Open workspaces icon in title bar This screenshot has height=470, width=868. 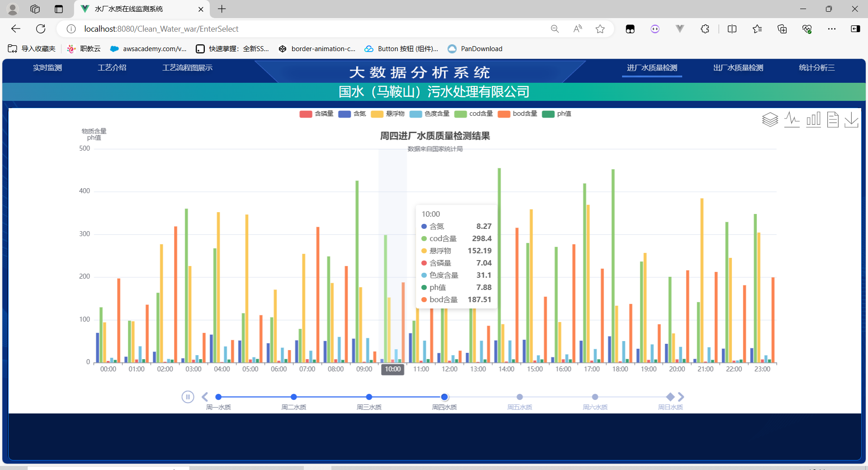pos(35,9)
